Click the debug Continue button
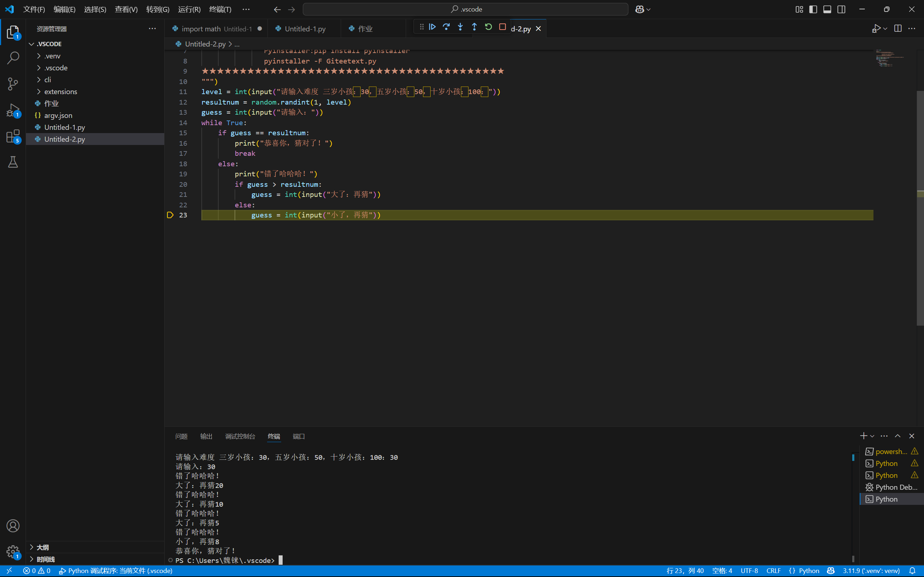This screenshot has height=577, width=924. tap(432, 27)
